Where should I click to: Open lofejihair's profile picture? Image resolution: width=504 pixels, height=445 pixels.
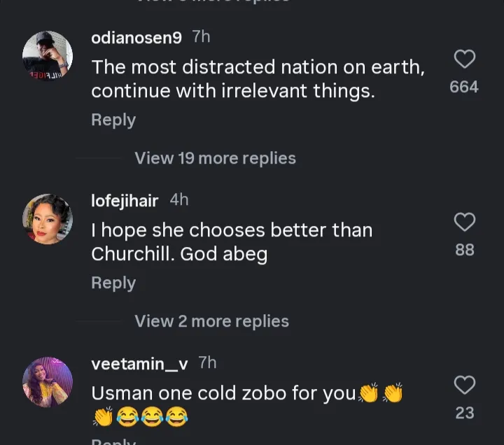point(48,219)
